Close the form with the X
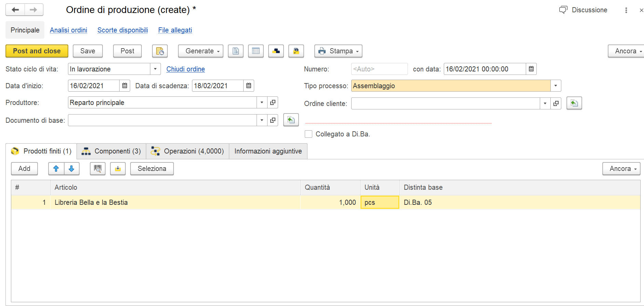This screenshot has height=306, width=644. 641,10
